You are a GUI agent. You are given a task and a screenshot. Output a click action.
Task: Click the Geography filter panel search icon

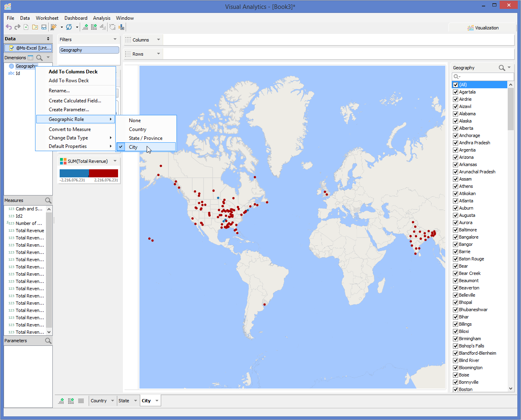coord(502,68)
